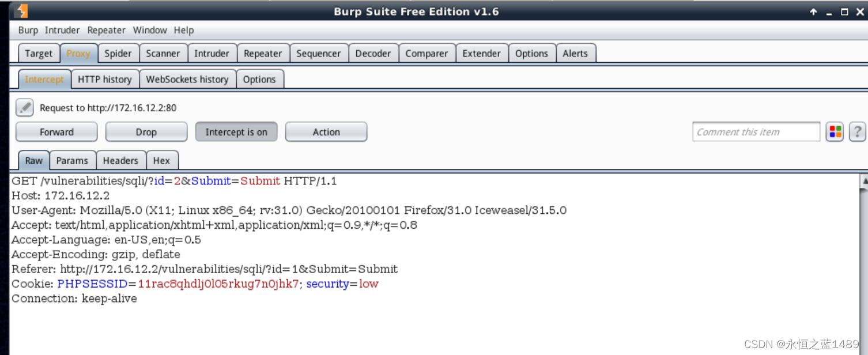
Task: Select the Raw message view tab
Action: 34,161
